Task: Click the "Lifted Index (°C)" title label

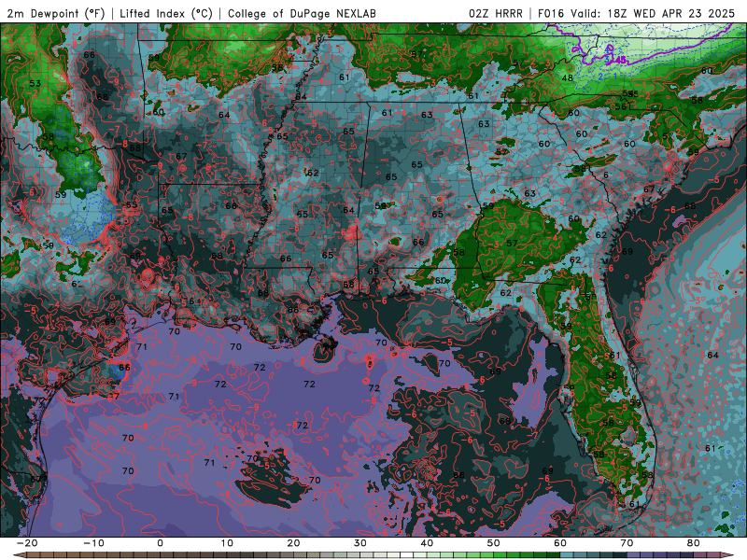Action: pyautogui.click(x=166, y=13)
